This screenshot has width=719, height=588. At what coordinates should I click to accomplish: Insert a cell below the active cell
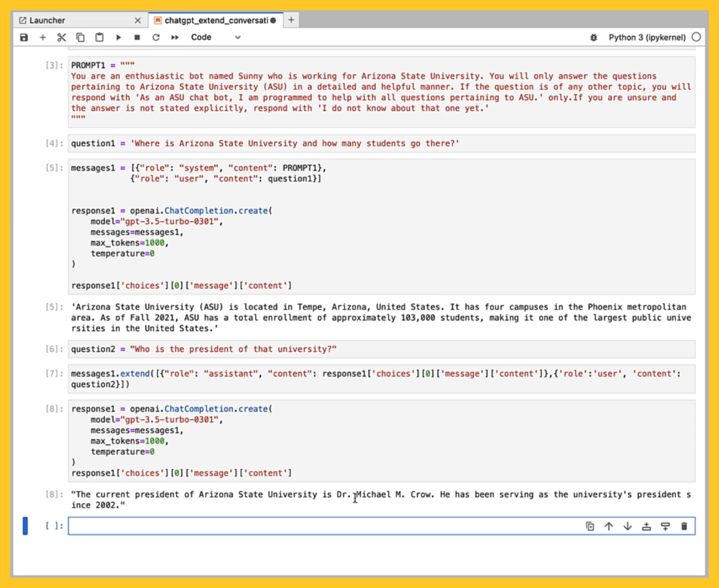(x=666, y=526)
